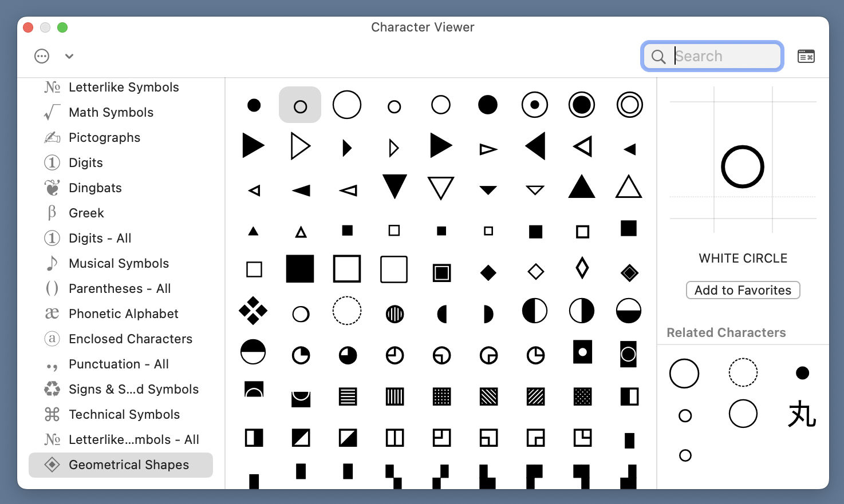The width and height of the screenshot is (844, 504).
Task: Toggle the compact Character Viewer icon
Action: (x=806, y=56)
